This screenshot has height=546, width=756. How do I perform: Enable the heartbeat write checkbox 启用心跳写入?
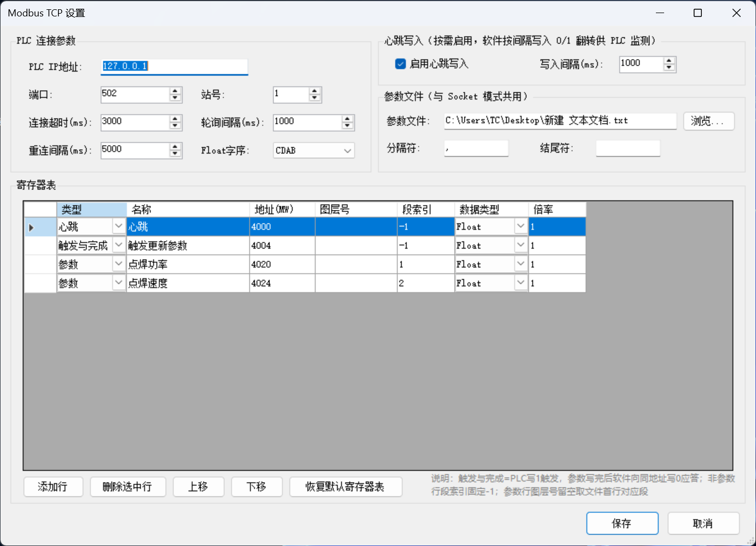400,64
